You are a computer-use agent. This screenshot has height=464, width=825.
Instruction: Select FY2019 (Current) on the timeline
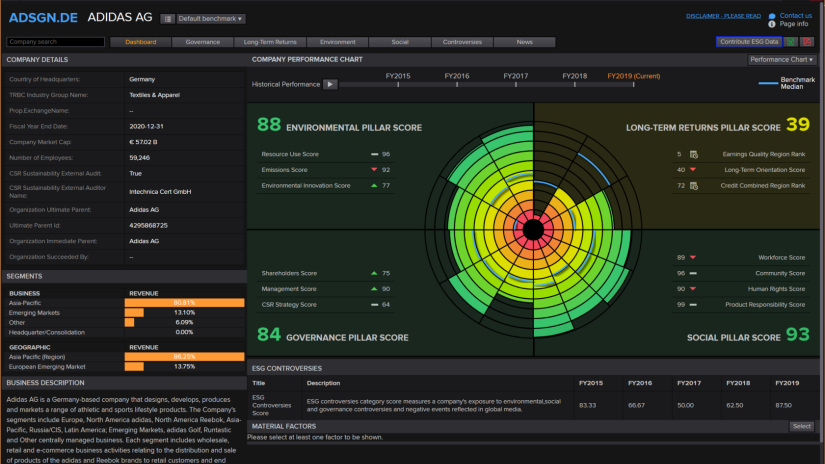633,76
